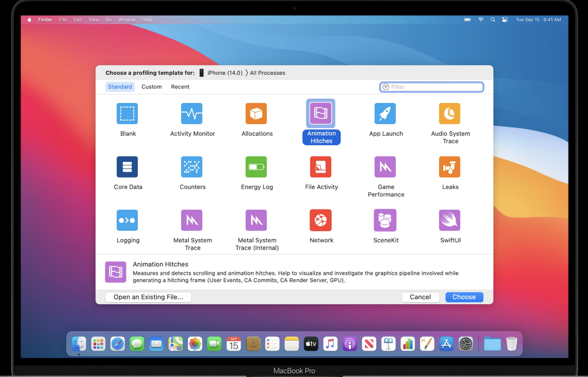Select the File Activity template icon
This screenshot has width=588, height=377.
tap(321, 167)
